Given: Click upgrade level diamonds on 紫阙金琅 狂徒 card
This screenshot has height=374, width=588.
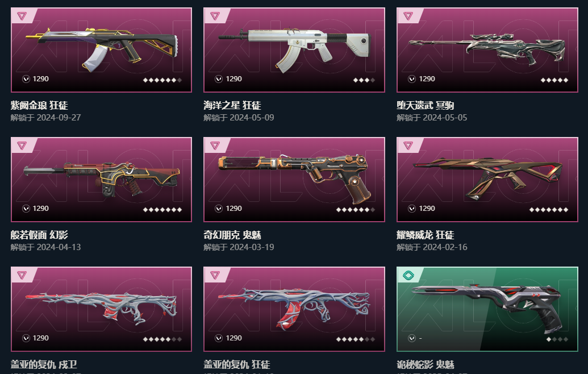Looking at the screenshot, I should tap(162, 80).
